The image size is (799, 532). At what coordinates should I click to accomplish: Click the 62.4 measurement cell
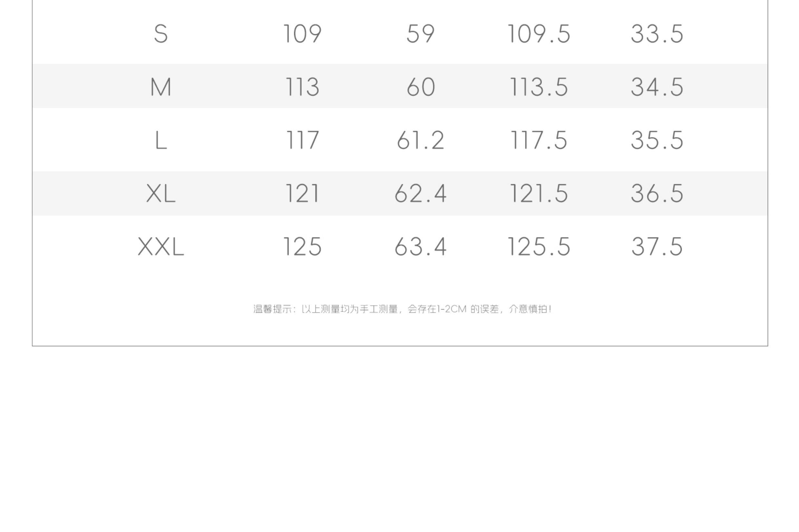[420, 194]
